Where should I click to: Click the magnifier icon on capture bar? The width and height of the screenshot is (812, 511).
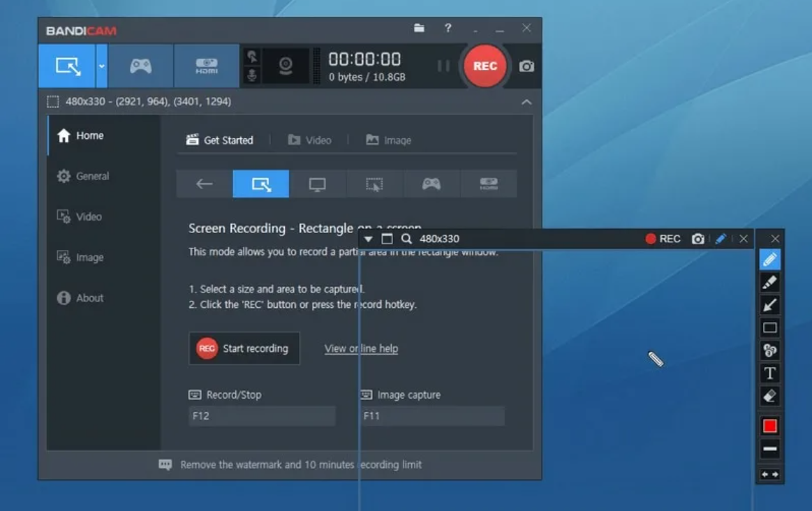point(406,239)
